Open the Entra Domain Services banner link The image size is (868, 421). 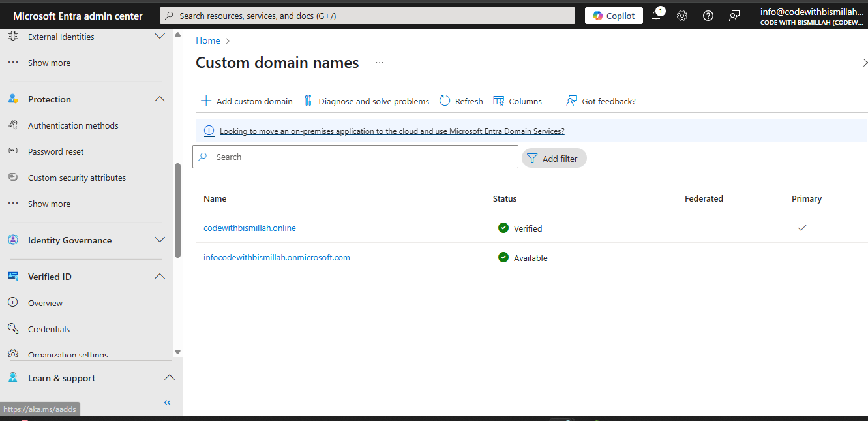click(392, 131)
